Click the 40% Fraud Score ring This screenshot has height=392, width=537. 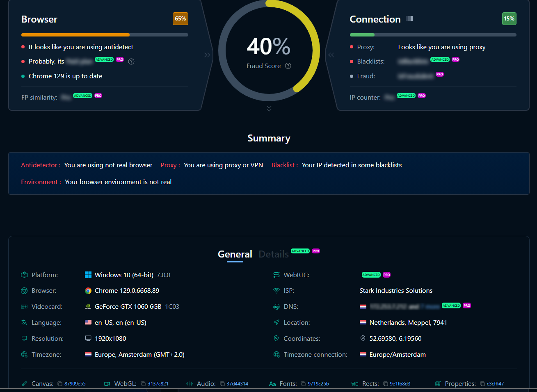269,50
